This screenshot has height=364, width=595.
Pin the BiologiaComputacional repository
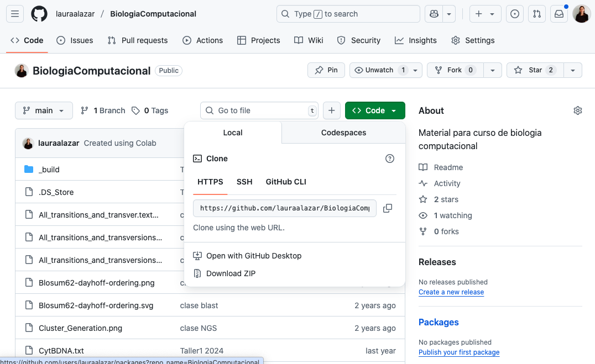click(x=326, y=70)
